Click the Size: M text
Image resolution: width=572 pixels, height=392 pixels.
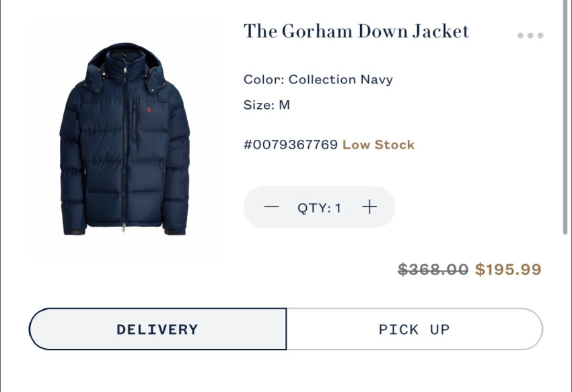[x=266, y=105]
